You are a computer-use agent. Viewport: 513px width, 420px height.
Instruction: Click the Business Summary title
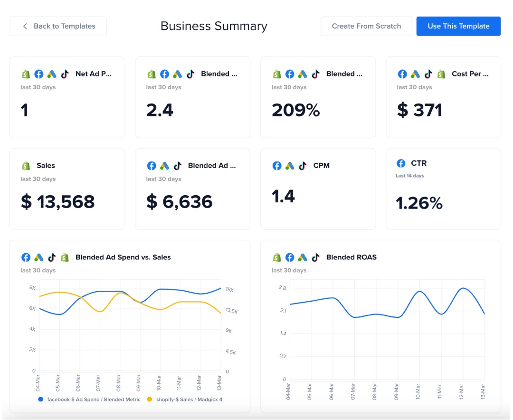[x=214, y=26]
